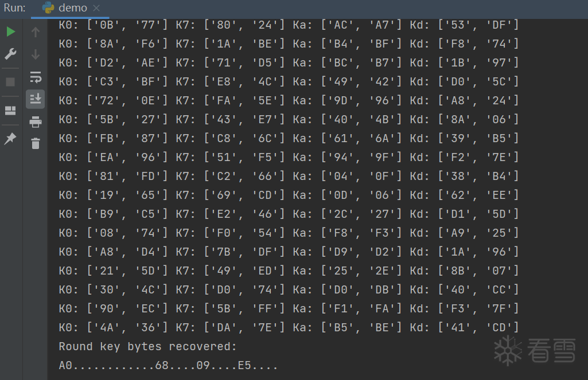Clear all console output with trash icon
The image size is (588, 380).
pyautogui.click(x=36, y=143)
